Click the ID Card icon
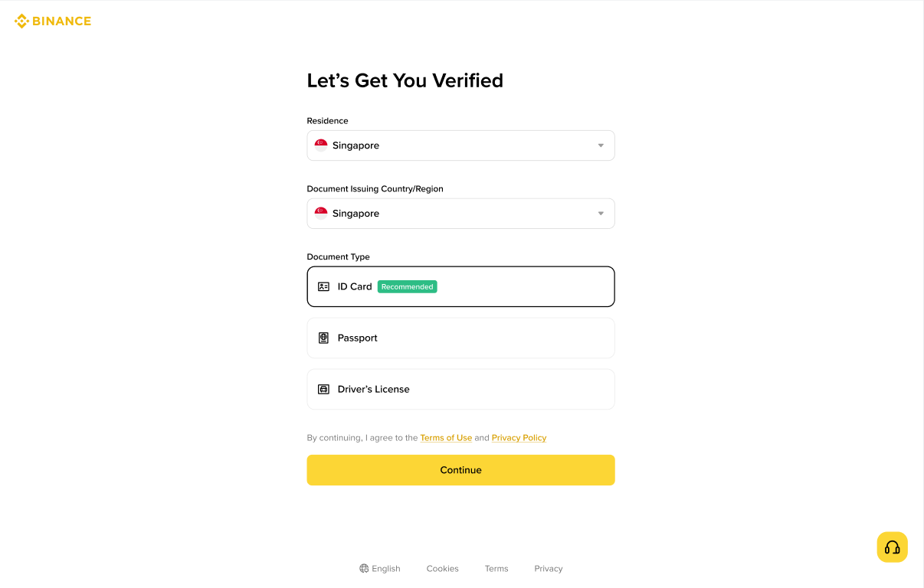The height and width of the screenshot is (588, 924). (x=323, y=286)
